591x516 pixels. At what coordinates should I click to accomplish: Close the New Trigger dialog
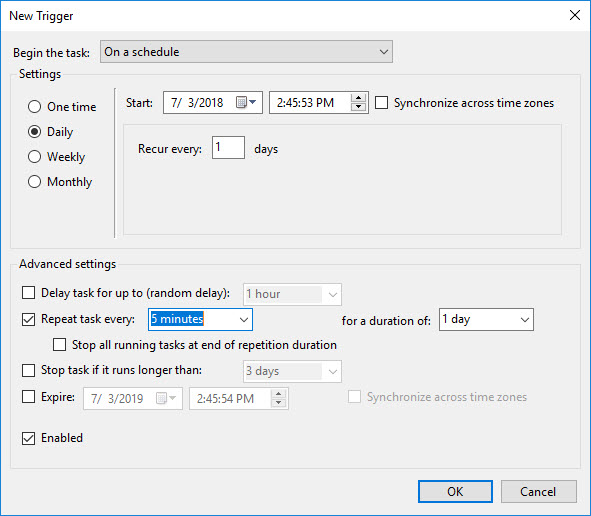click(575, 15)
